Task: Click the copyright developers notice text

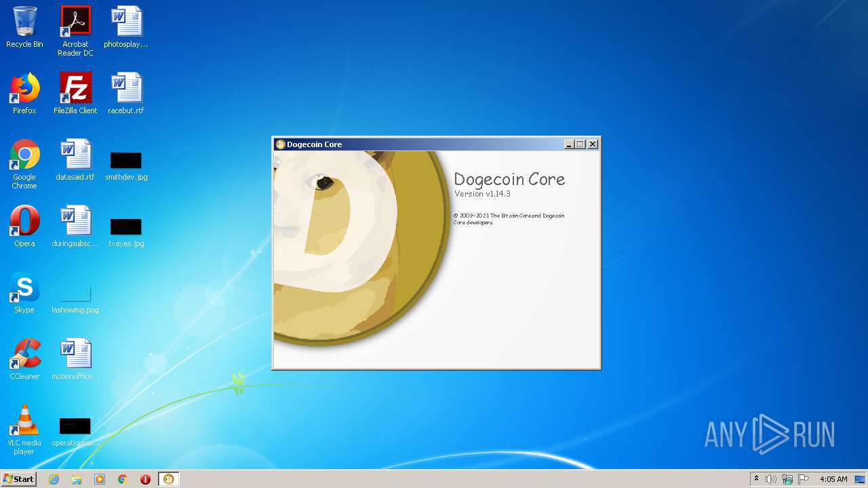Action: pos(509,219)
